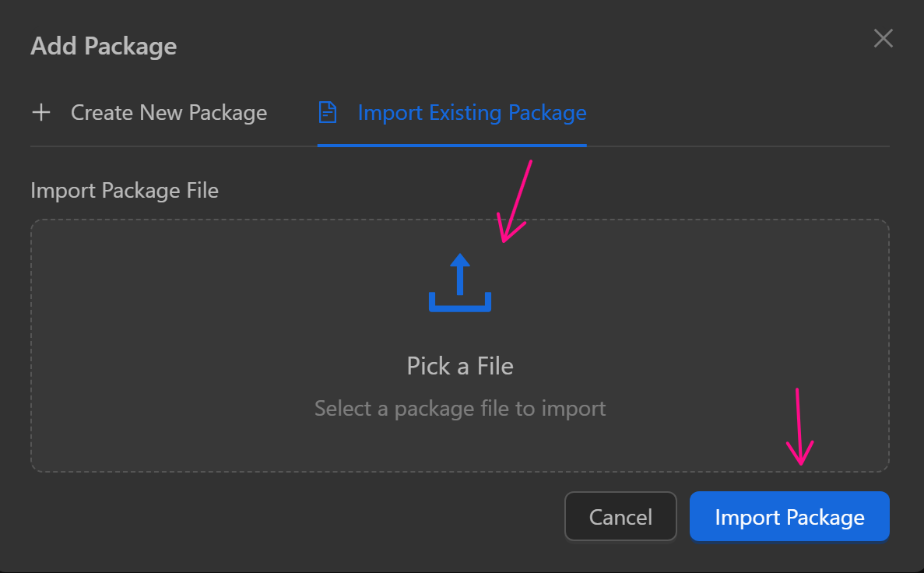Open the Import Existing Package tab

472,112
